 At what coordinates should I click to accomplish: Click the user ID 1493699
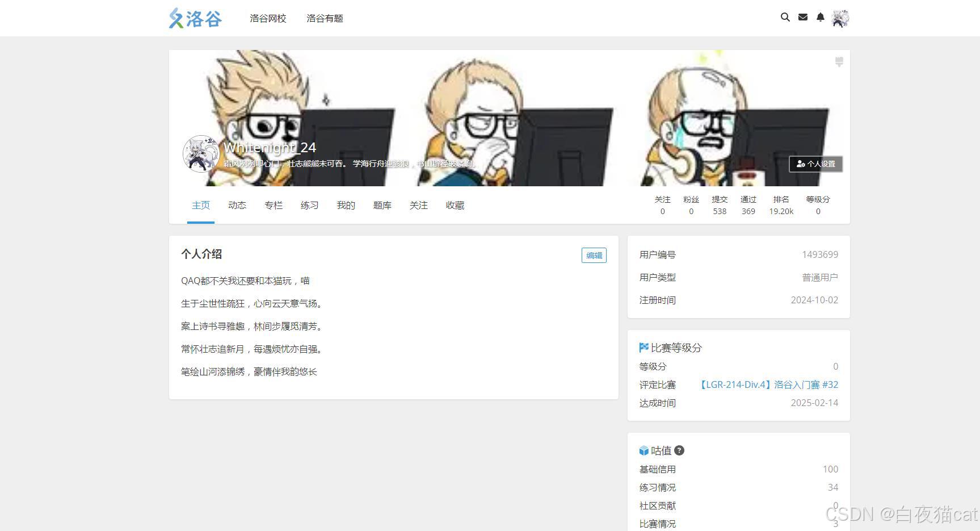point(820,255)
